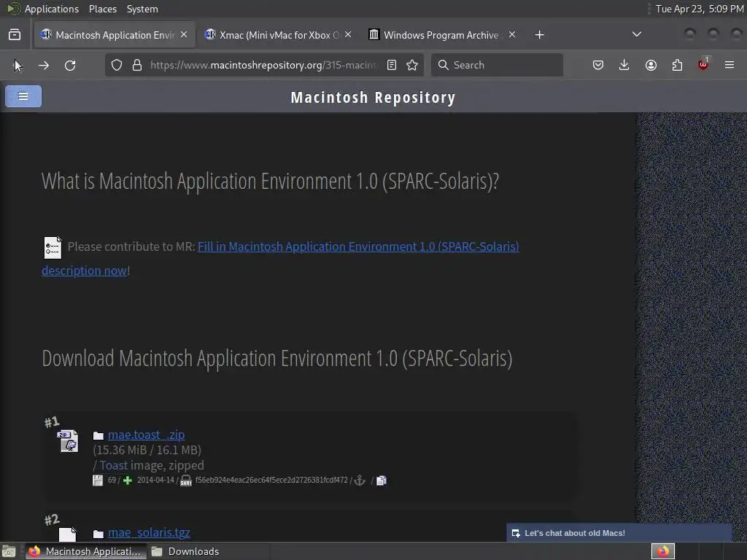
Task: Select Downloads window in taskbar
Action: (x=186, y=551)
